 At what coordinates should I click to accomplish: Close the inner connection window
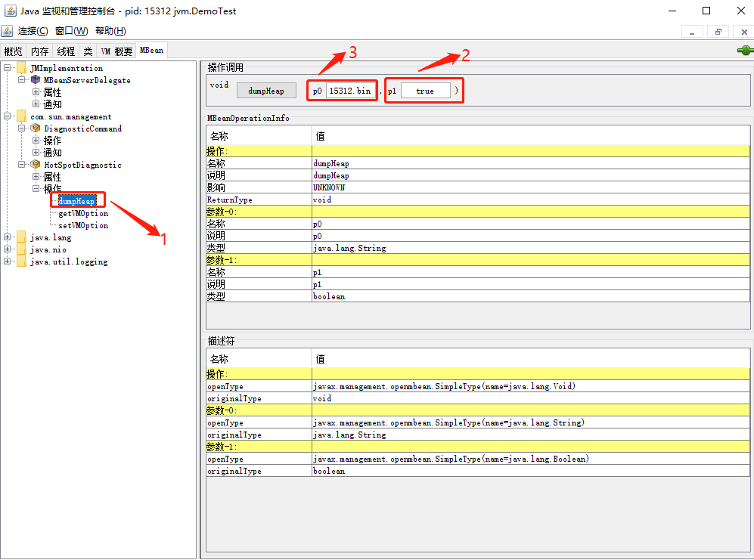point(744,32)
